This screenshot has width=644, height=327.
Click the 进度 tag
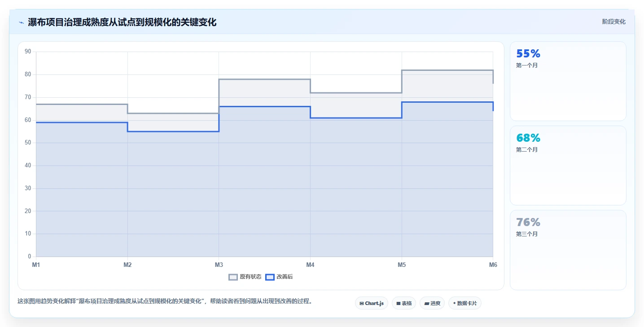click(x=432, y=303)
